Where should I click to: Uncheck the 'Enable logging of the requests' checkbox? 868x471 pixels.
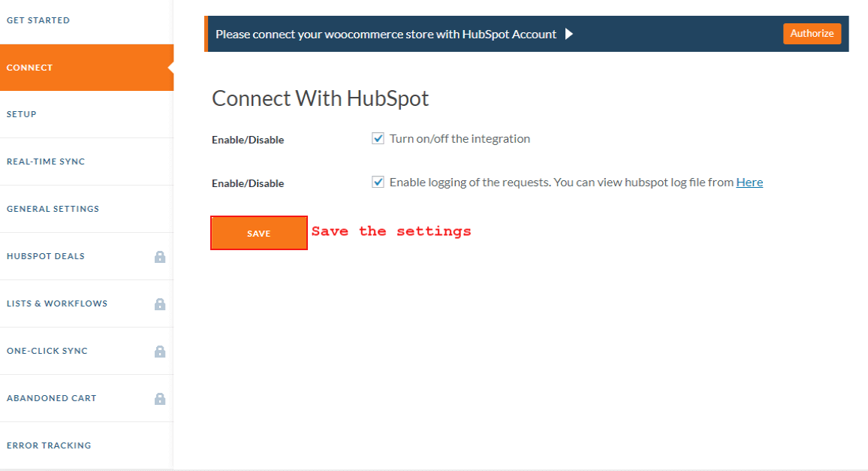coord(378,182)
